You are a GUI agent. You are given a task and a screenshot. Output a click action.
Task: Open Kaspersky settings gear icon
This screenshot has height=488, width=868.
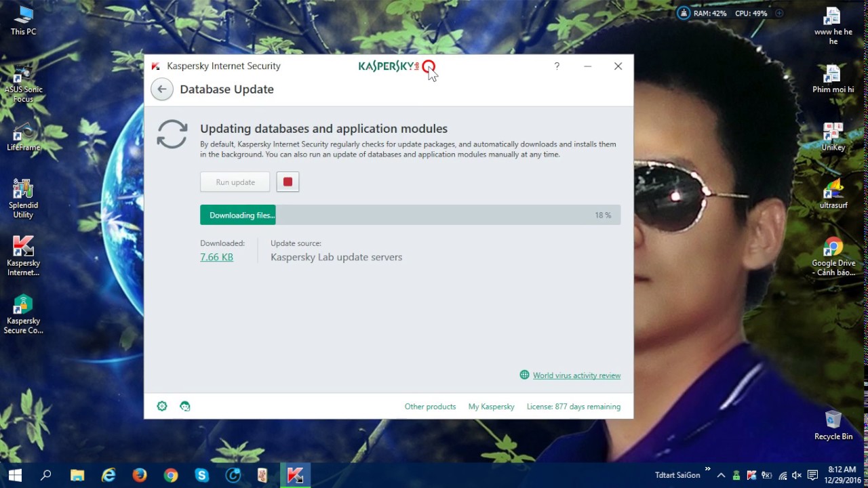162,406
